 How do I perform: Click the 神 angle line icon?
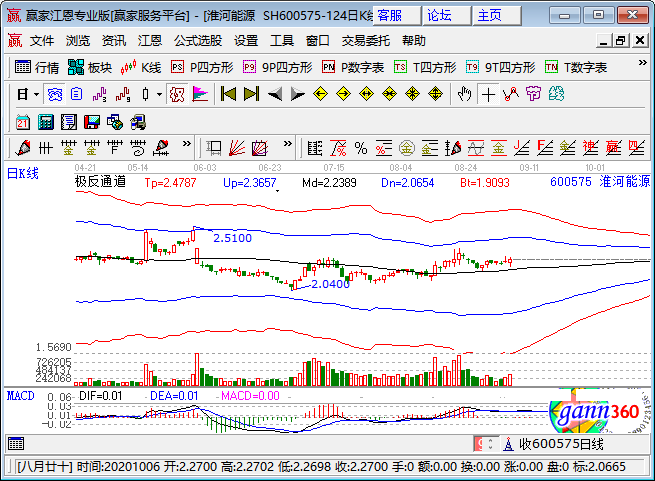[x=591, y=148]
